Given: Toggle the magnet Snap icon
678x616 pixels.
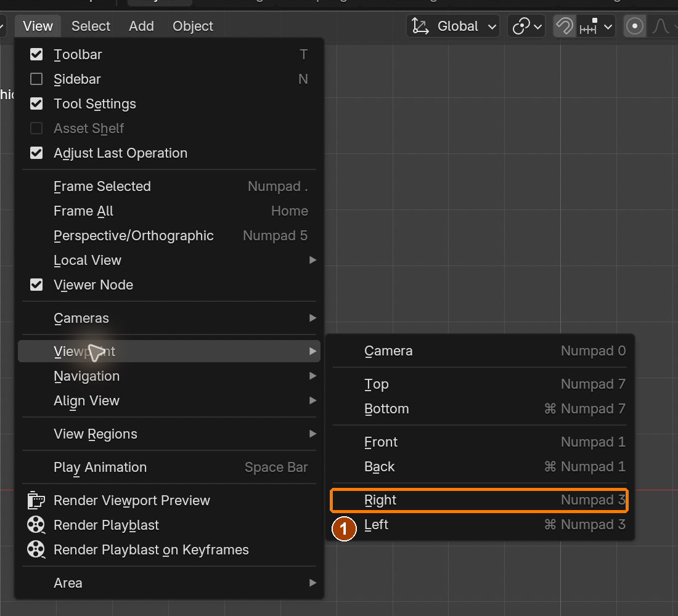Looking at the screenshot, I should point(565,26).
